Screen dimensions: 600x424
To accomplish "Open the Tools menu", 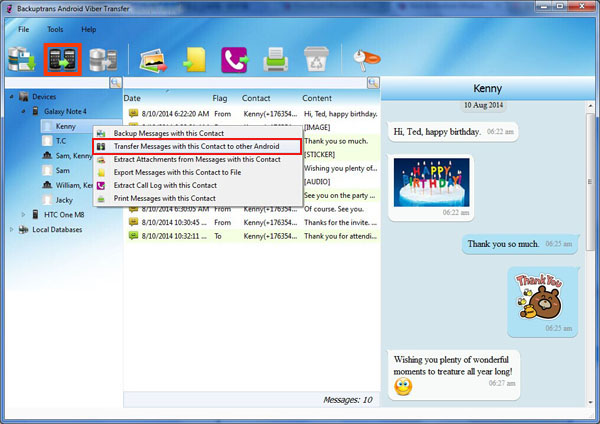I will tap(55, 29).
